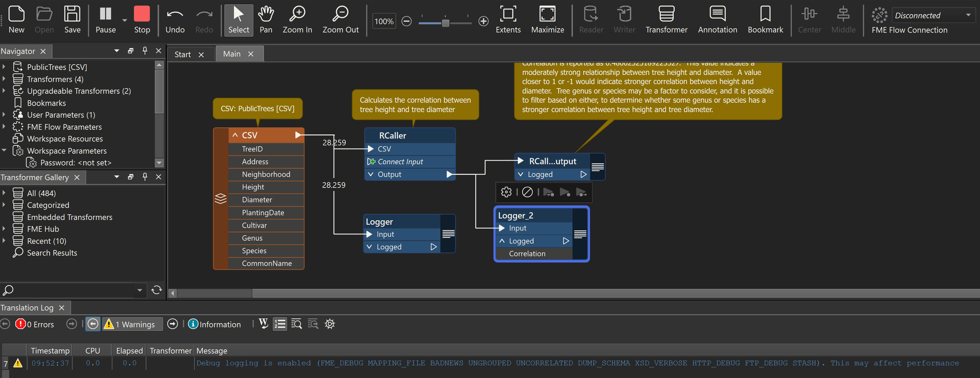Viewport: 980px width, 378px height.
Task: Collapse the Logged port on Logger_2
Action: 502,241
